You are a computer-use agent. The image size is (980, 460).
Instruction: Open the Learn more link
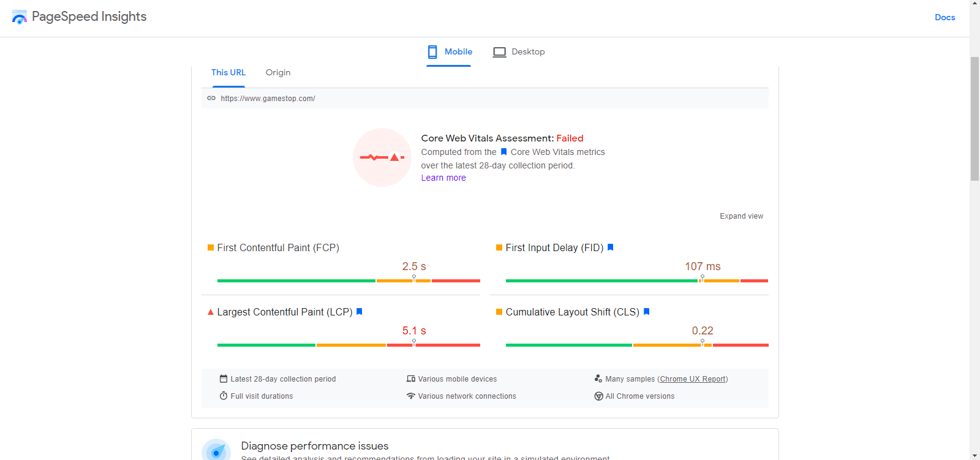(x=443, y=178)
